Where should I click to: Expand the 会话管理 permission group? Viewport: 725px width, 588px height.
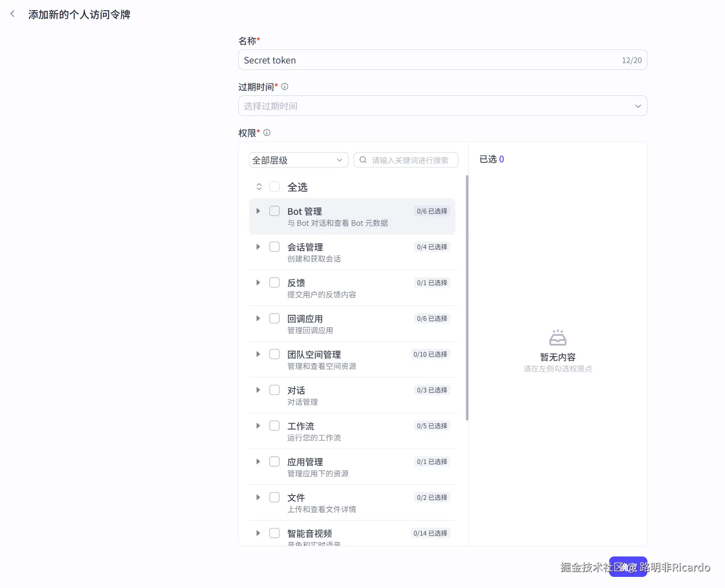258,247
